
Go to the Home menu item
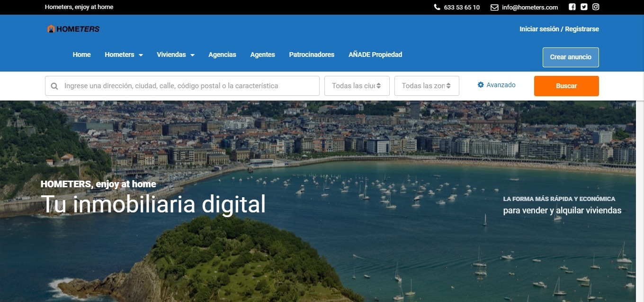click(81, 55)
